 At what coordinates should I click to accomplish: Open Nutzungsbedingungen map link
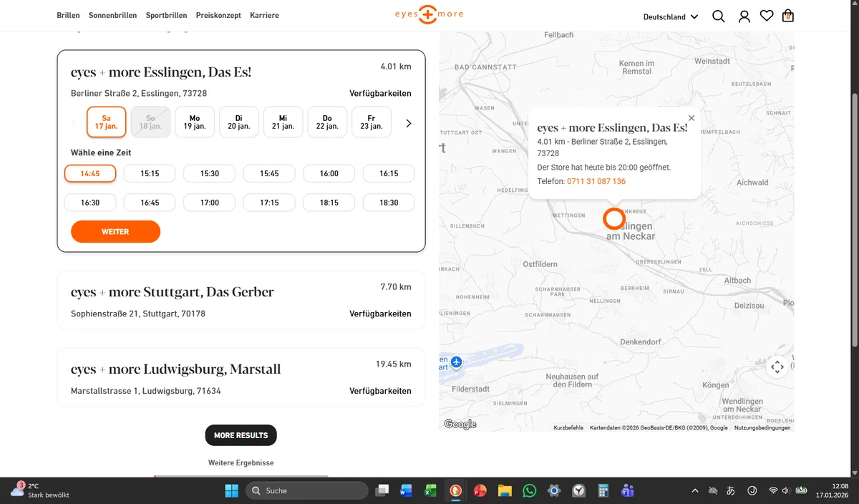(762, 428)
